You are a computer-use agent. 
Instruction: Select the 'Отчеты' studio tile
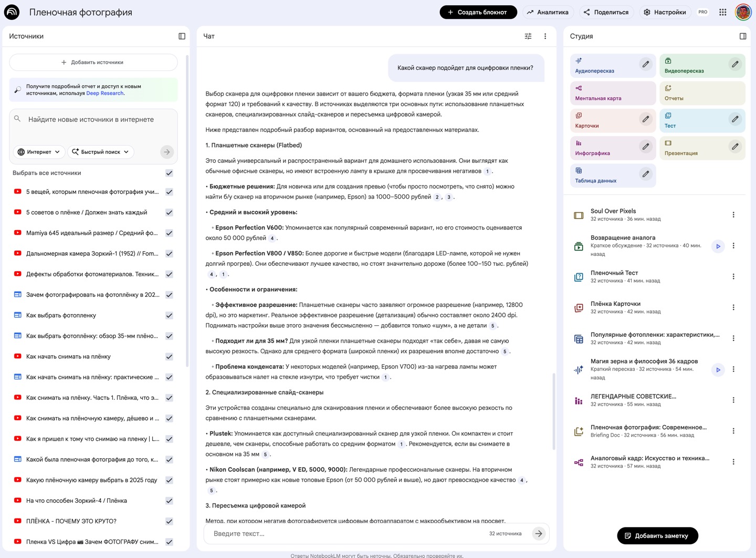[702, 93]
